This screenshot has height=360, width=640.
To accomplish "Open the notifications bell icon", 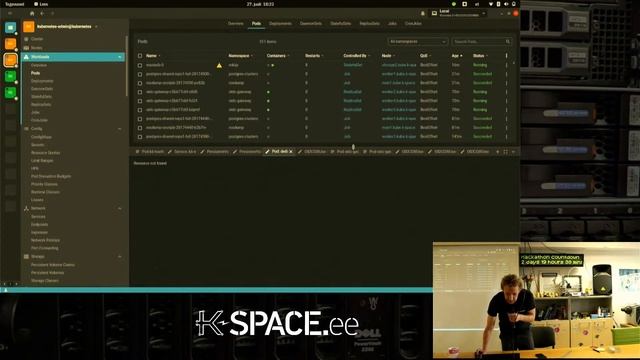I will pyautogui.click(x=423, y=13).
